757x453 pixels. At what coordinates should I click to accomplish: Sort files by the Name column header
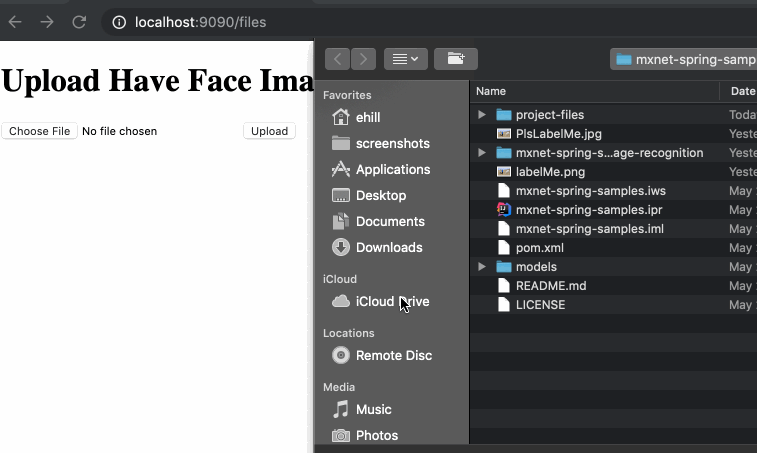pos(594,91)
